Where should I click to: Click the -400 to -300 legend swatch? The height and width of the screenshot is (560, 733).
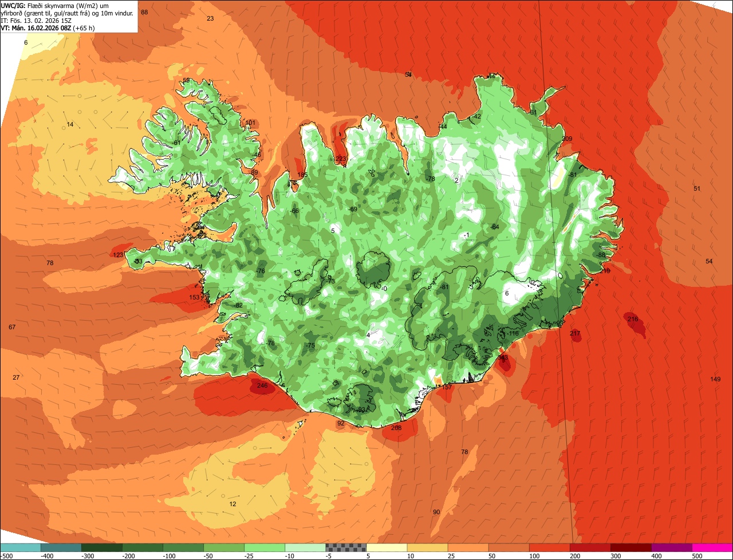click(61, 548)
